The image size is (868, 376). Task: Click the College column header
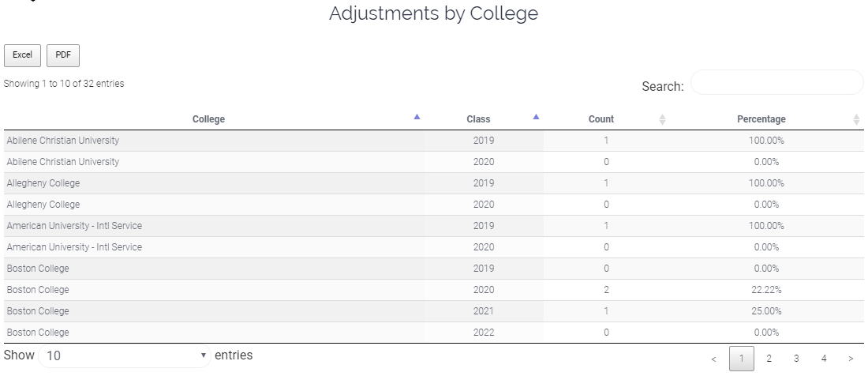(208, 119)
